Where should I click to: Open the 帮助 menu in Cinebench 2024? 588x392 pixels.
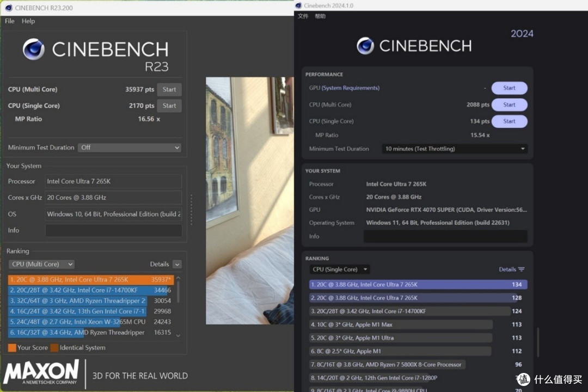(x=320, y=16)
